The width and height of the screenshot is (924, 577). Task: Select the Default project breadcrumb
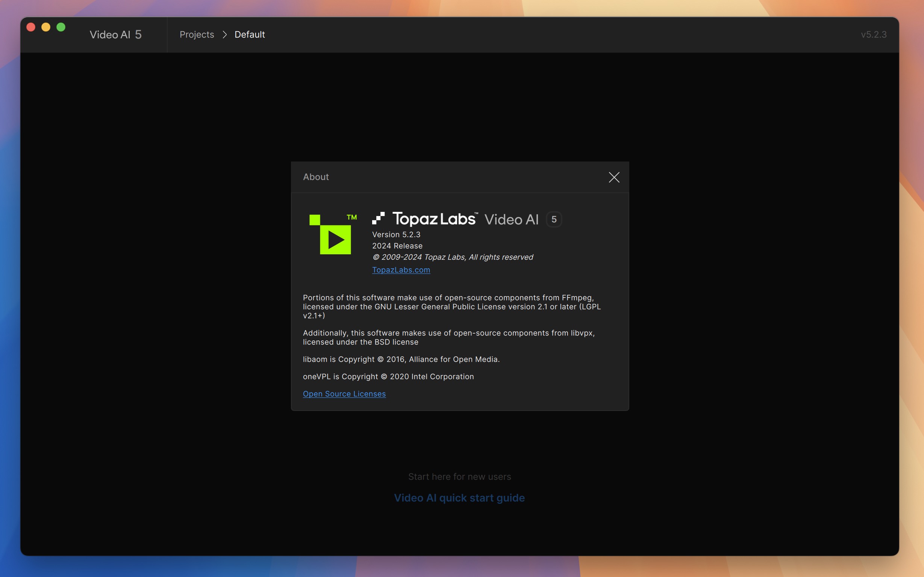[x=249, y=34]
